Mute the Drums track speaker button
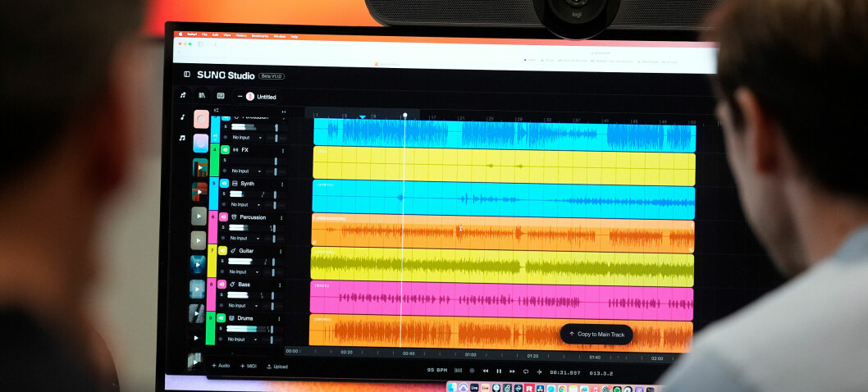The width and height of the screenshot is (868, 392). pyautogui.click(x=222, y=318)
